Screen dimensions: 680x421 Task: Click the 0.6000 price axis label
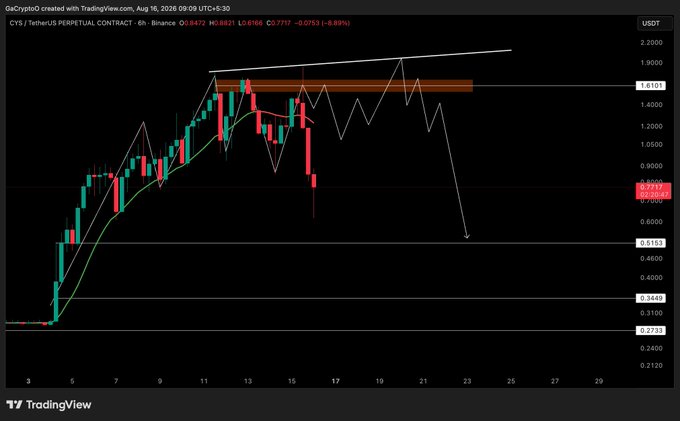pos(651,222)
